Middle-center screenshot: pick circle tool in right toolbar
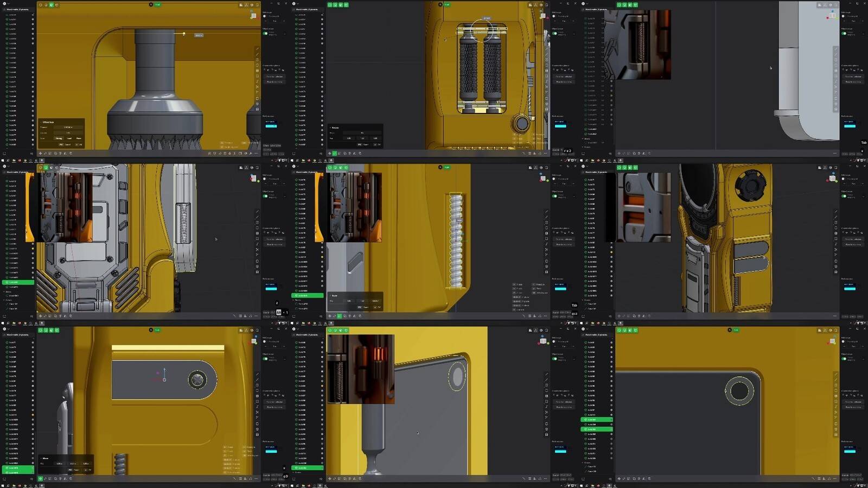Image resolution: width=868 pixels, height=488 pixels. (x=546, y=223)
